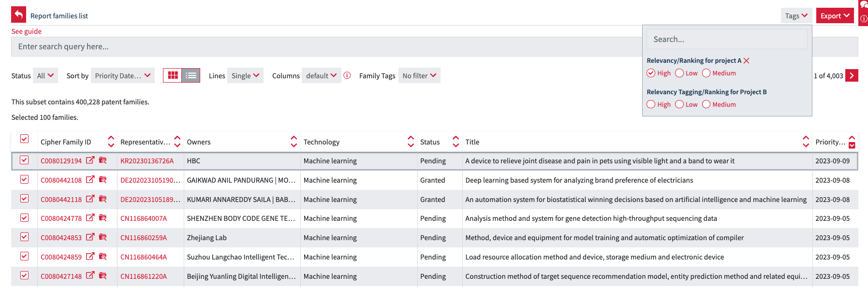
Task: Sort by Representative column arrows
Action: (x=177, y=141)
